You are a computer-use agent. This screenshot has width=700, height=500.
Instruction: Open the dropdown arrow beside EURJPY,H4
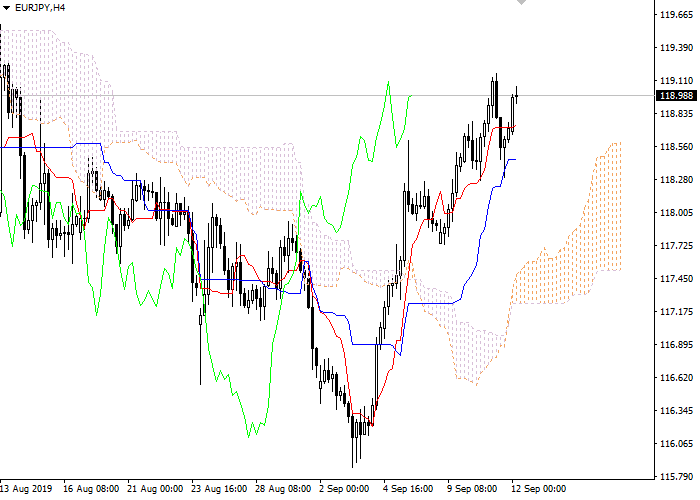6,8
